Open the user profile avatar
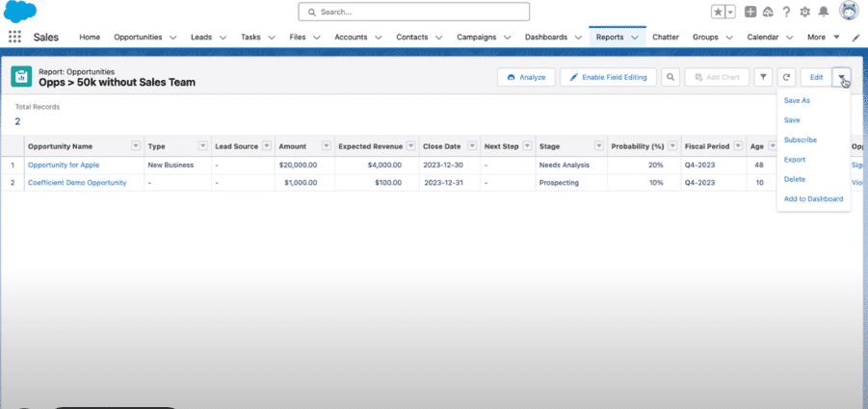 [849, 11]
